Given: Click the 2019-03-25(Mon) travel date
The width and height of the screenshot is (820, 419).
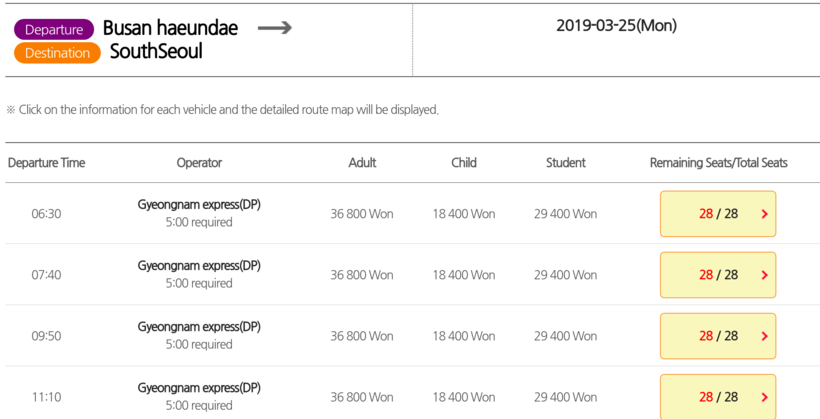Looking at the screenshot, I should (616, 26).
